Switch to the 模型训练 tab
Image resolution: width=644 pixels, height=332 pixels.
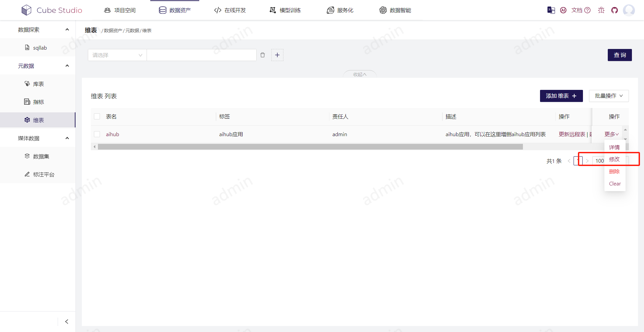tap(290, 10)
